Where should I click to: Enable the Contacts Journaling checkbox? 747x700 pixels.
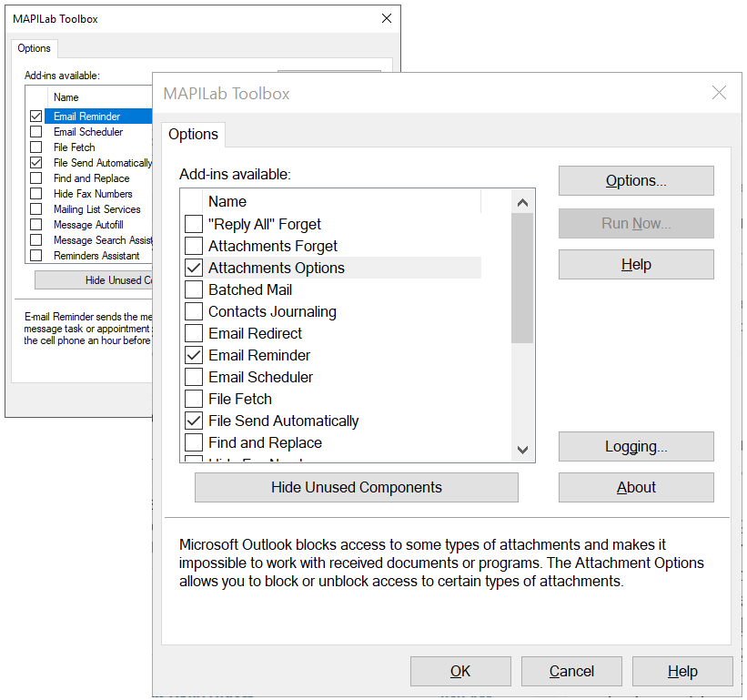[194, 311]
